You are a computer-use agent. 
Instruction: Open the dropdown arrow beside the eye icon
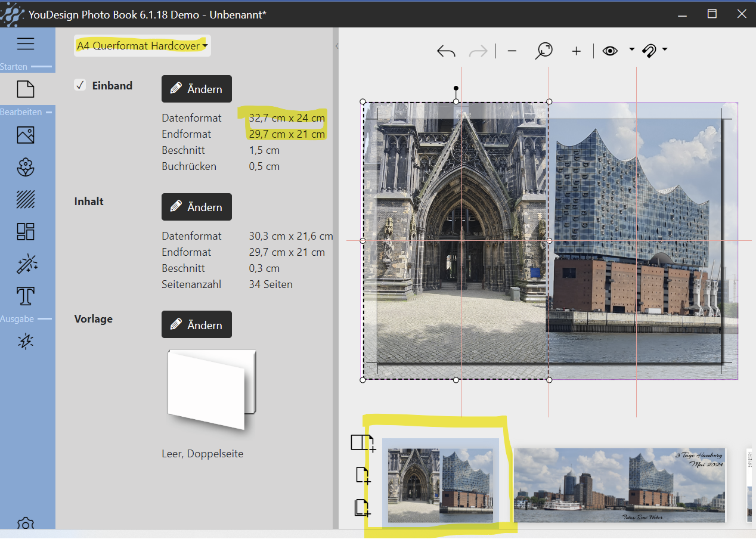(x=631, y=50)
